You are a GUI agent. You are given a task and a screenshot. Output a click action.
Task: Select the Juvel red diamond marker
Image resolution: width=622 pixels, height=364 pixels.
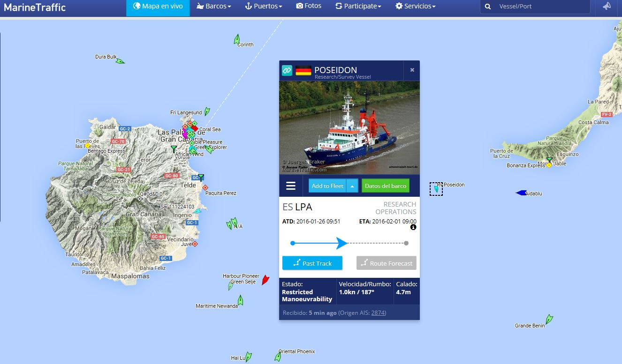point(195,244)
